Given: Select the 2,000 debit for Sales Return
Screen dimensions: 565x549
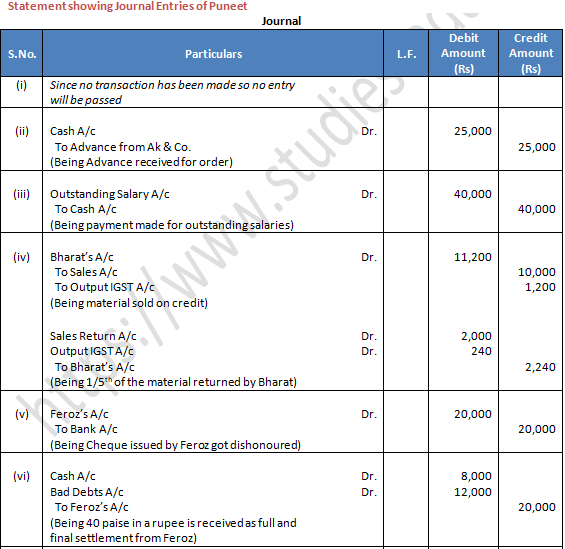Looking at the screenshot, I should click(476, 336).
